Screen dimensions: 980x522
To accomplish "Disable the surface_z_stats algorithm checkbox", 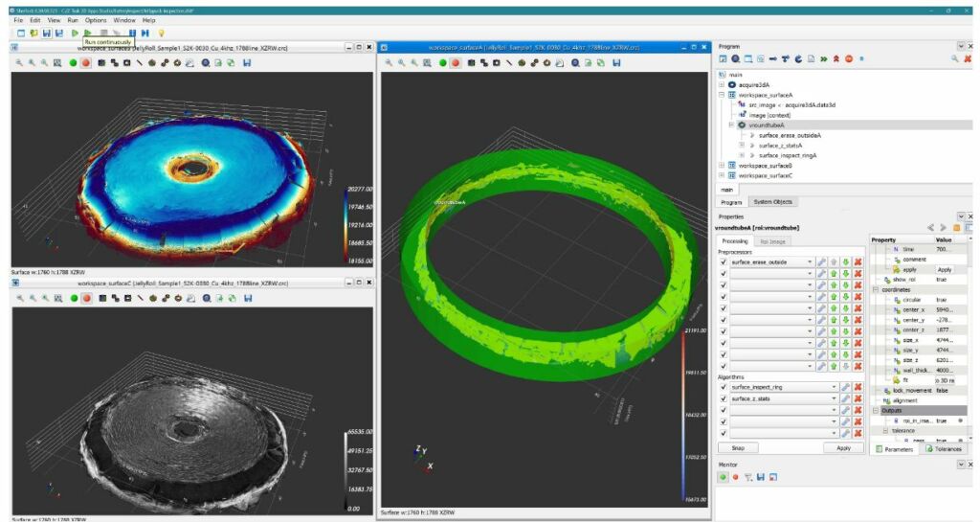I will coord(724,398).
